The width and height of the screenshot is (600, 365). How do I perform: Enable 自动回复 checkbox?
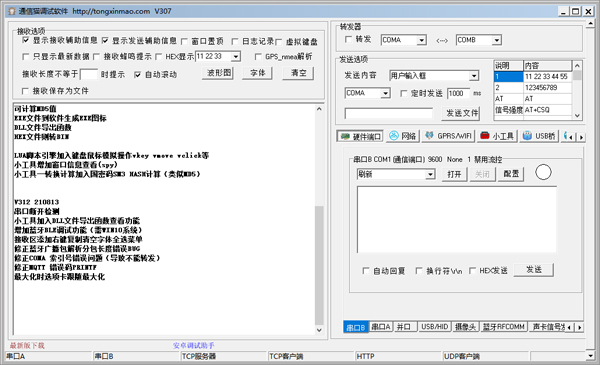click(365, 271)
